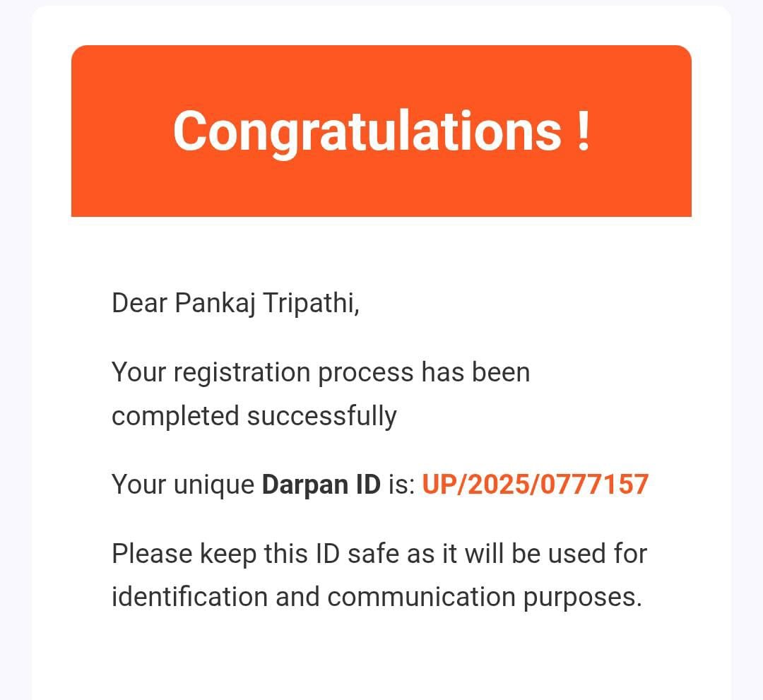Click the Darpan ID number UP/2025/0777157
The image size is (763, 700).
click(x=535, y=485)
